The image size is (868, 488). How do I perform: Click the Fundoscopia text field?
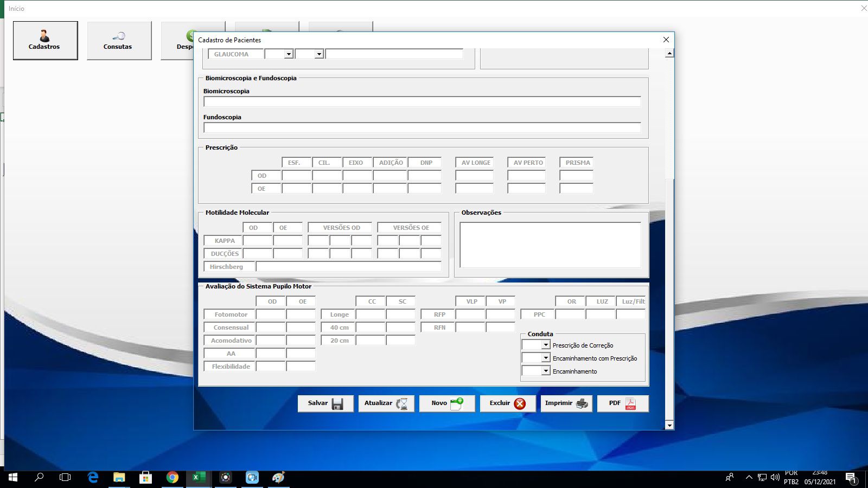422,127
